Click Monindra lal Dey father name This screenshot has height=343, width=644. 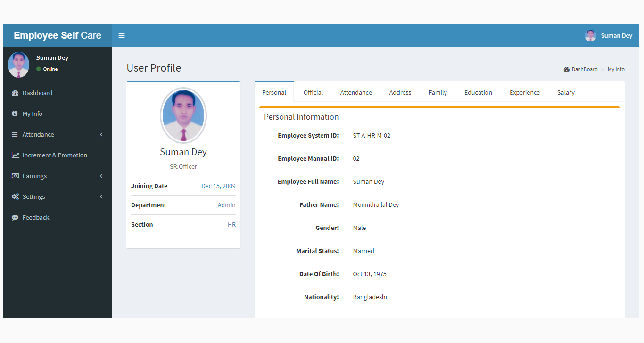pyautogui.click(x=376, y=204)
